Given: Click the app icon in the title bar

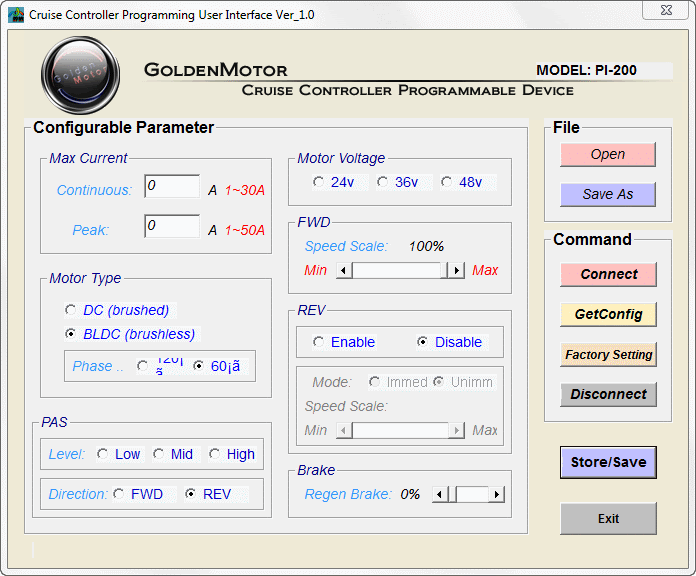Looking at the screenshot, I should pos(16,15).
